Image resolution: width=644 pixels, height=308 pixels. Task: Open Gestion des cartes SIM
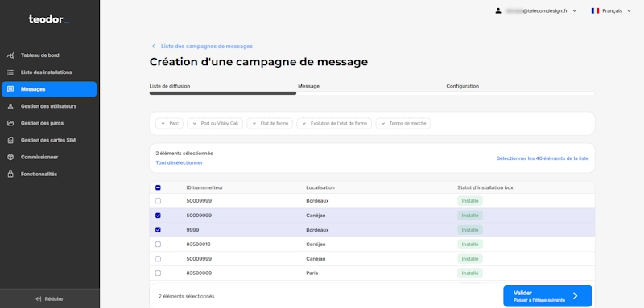click(x=49, y=140)
